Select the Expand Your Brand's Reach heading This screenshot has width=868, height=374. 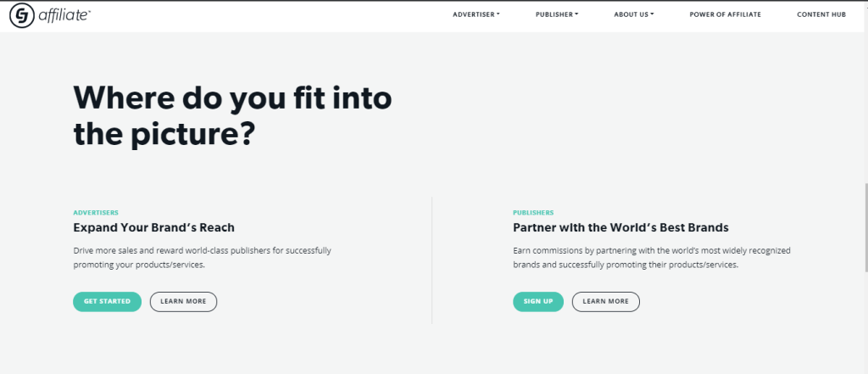coord(153,227)
